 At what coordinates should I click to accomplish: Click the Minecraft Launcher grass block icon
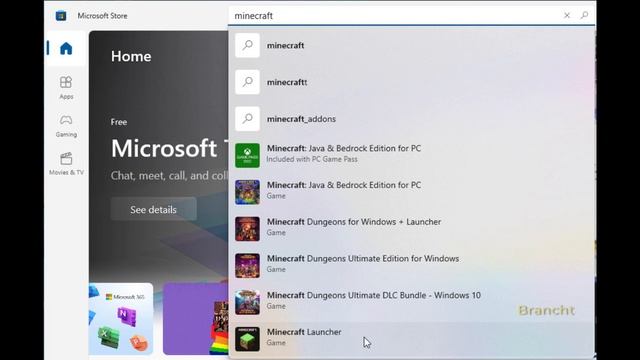point(247,339)
